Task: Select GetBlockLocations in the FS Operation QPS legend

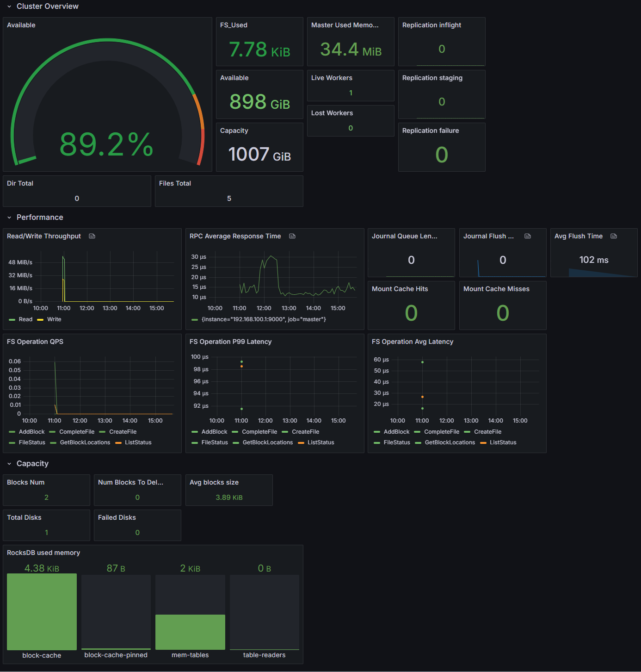Action: point(85,442)
